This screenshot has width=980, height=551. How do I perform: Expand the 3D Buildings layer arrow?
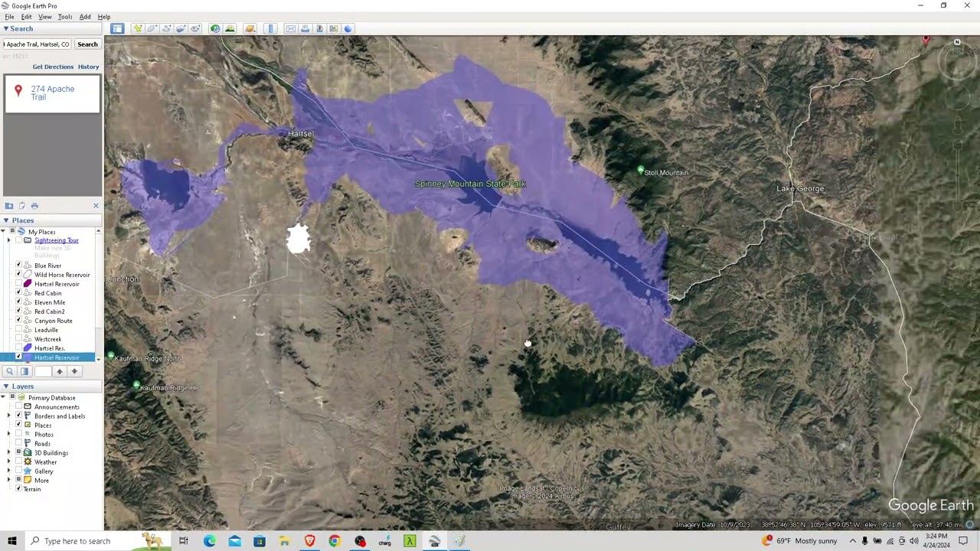point(8,453)
